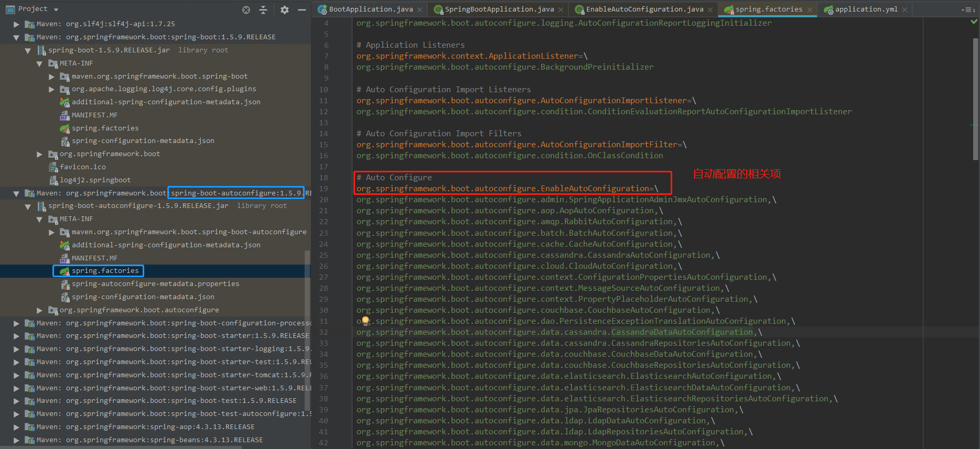This screenshot has width=980, height=449.
Task: Expand Maven spring-aop:4.3.13.RELEASE node
Action: (x=16, y=427)
